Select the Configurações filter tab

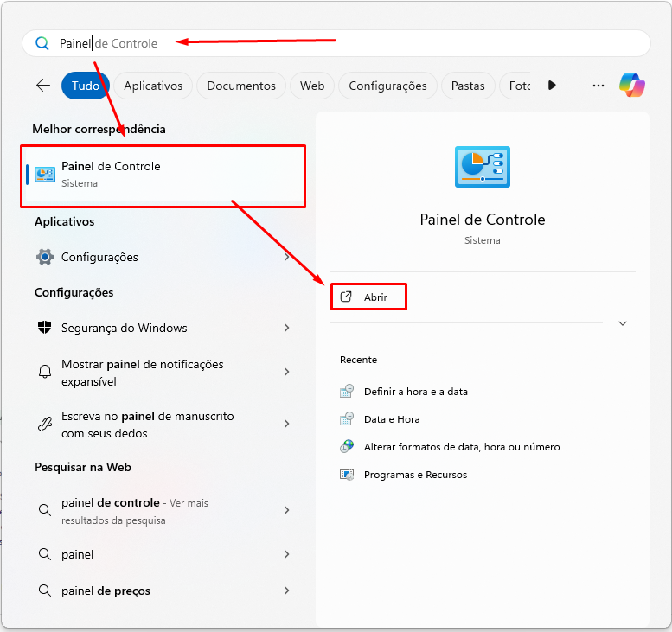tap(387, 86)
